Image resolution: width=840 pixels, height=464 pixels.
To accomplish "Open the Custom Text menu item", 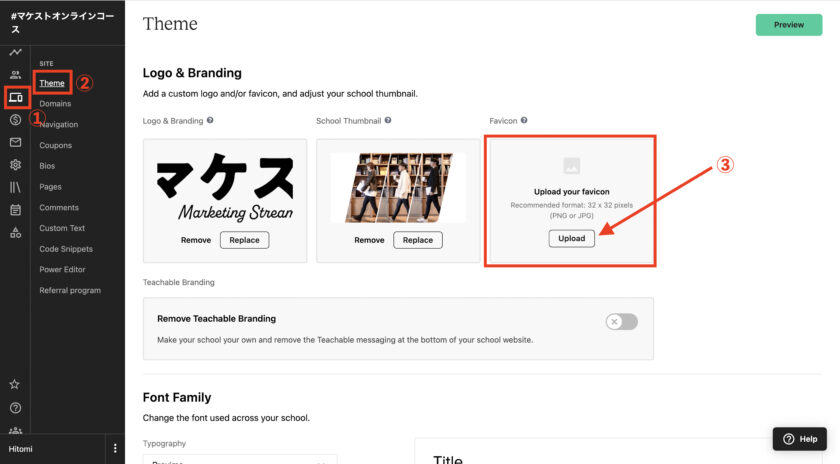I will 62,228.
